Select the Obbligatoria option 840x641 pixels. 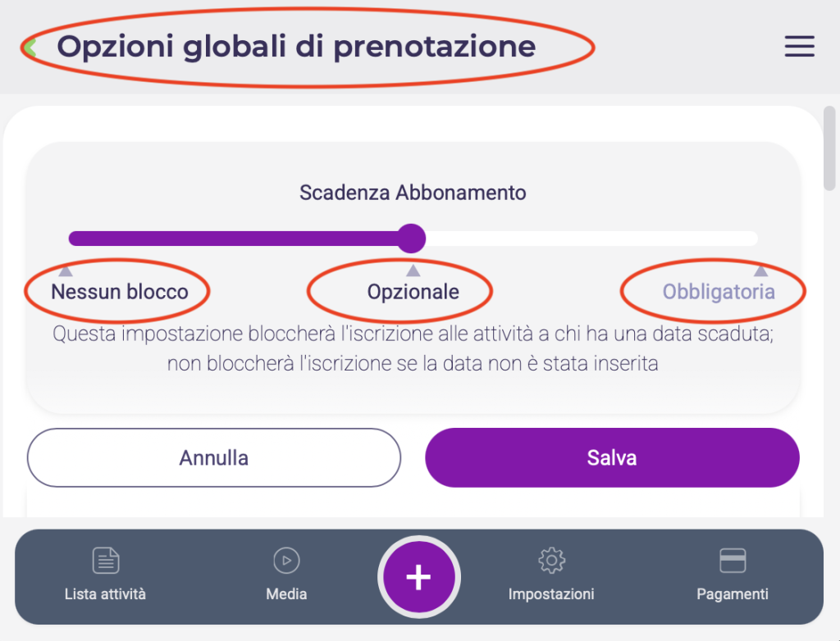point(719,292)
